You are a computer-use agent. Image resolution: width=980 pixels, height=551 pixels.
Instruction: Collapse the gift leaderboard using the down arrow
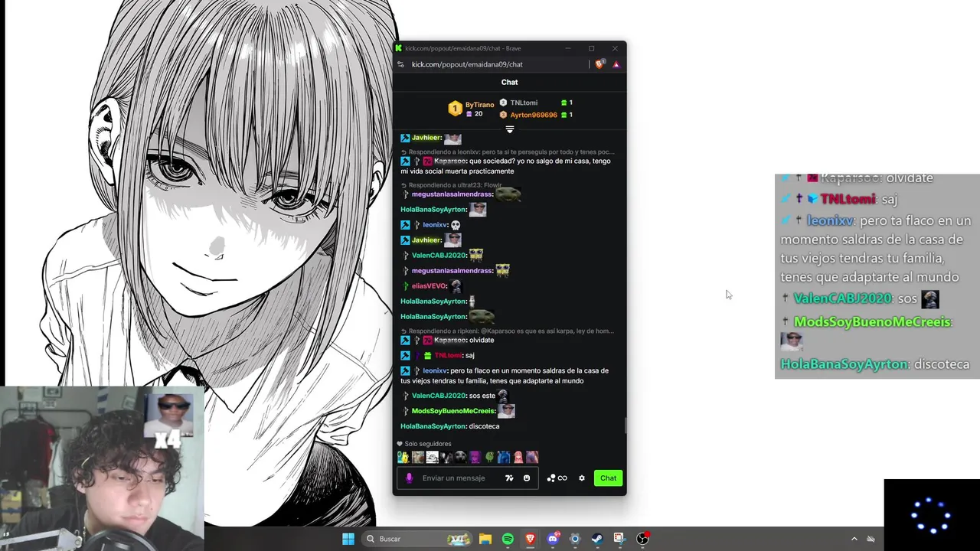point(510,129)
